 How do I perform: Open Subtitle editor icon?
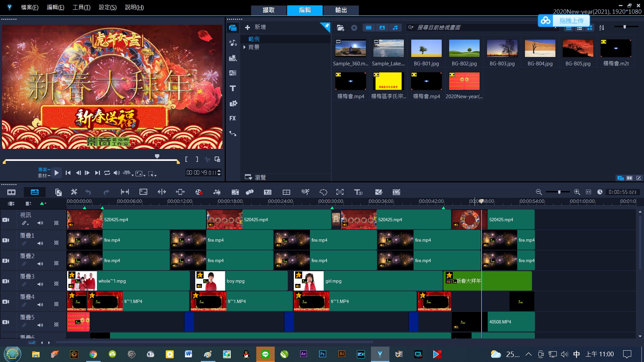268,192
